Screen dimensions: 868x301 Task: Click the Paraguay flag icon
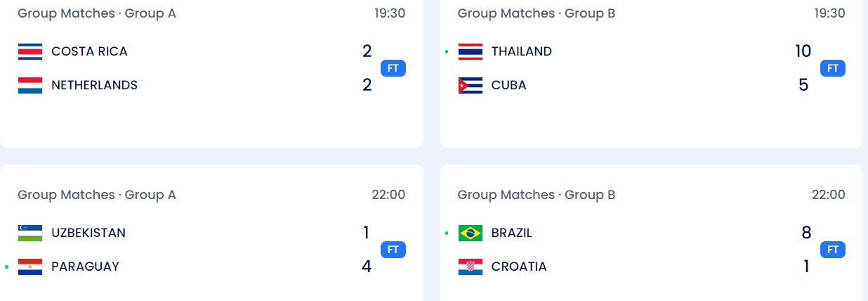30,267
